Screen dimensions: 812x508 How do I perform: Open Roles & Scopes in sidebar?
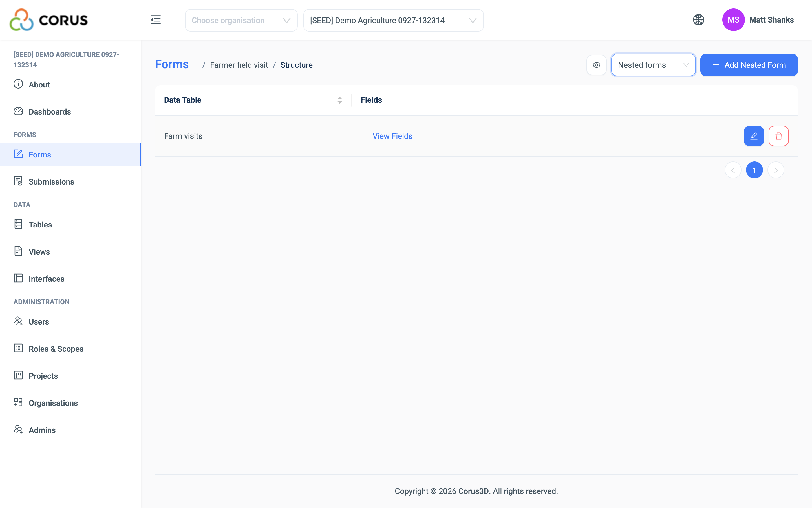70,349
